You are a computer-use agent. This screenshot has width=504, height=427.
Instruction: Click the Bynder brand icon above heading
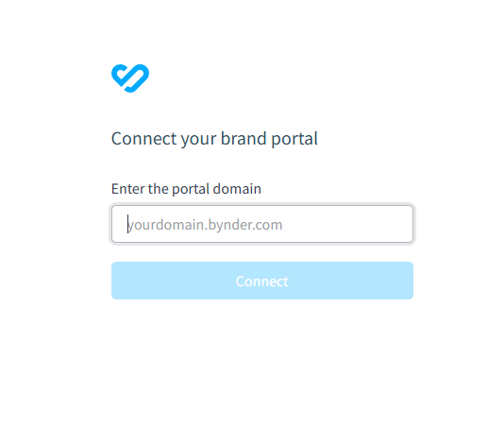pos(130,78)
